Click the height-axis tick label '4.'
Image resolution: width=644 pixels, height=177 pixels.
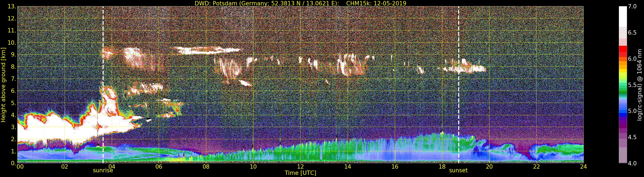[x=13, y=115]
